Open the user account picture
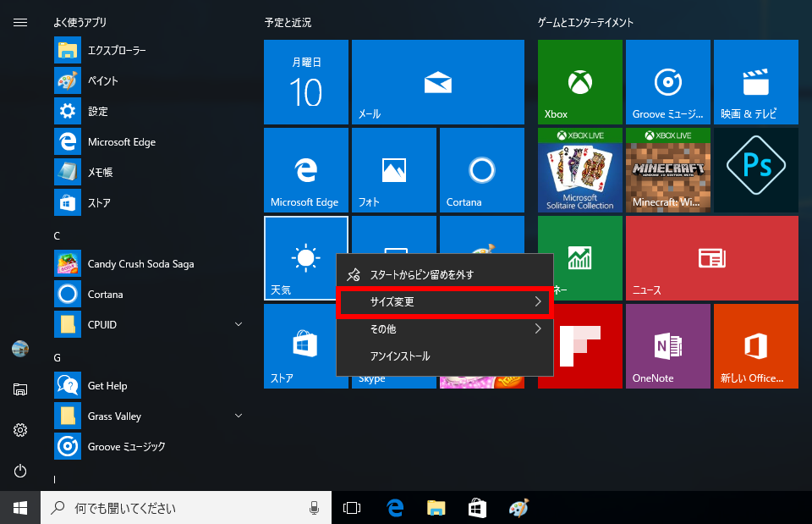812x524 pixels. point(20,349)
